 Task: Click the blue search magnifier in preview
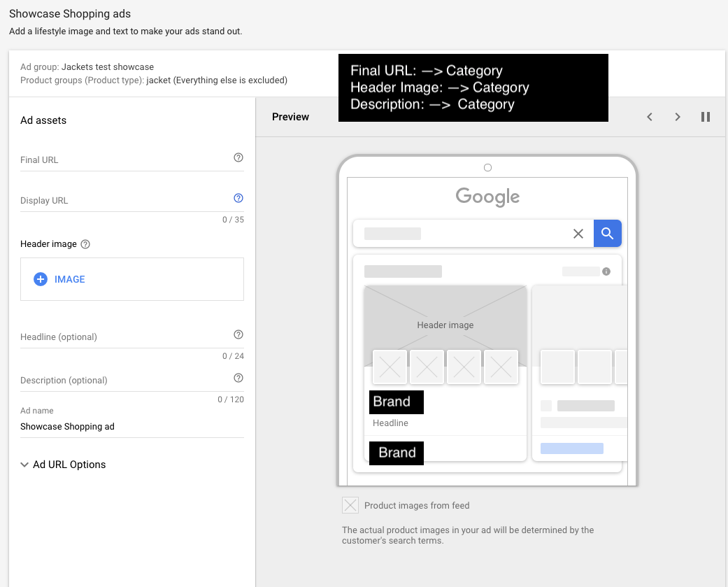tap(607, 233)
